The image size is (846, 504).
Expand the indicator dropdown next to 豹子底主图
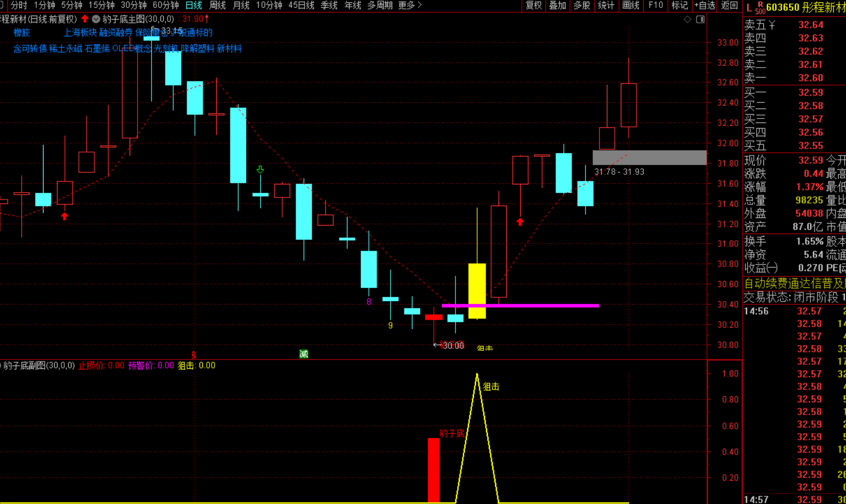96,19
